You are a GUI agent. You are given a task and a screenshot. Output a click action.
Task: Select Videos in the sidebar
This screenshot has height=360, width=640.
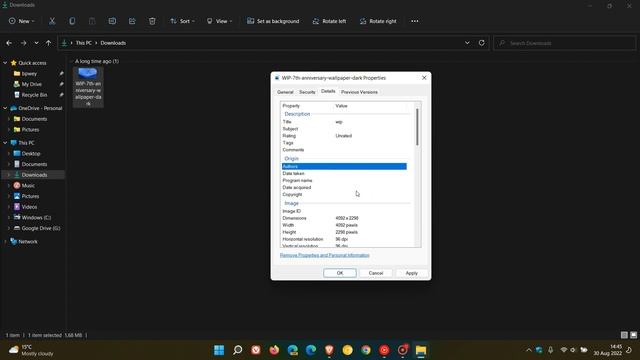pyautogui.click(x=29, y=207)
